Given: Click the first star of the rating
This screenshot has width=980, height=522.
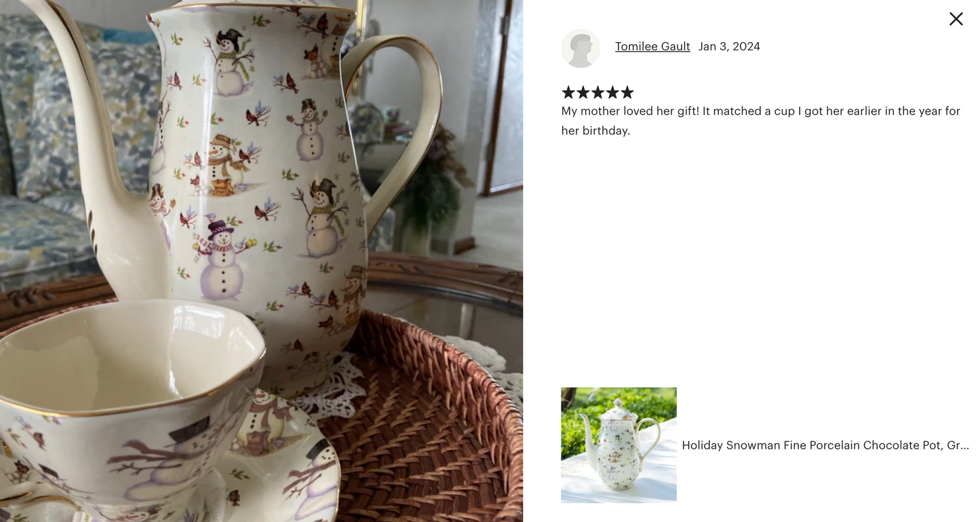Looking at the screenshot, I should (568, 92).
